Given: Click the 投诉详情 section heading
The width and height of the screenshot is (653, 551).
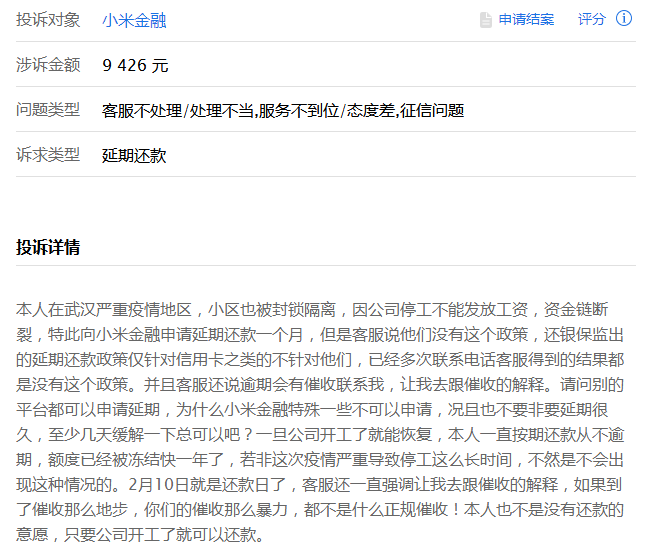Looking at the screenshot, I should click(48, 247).
